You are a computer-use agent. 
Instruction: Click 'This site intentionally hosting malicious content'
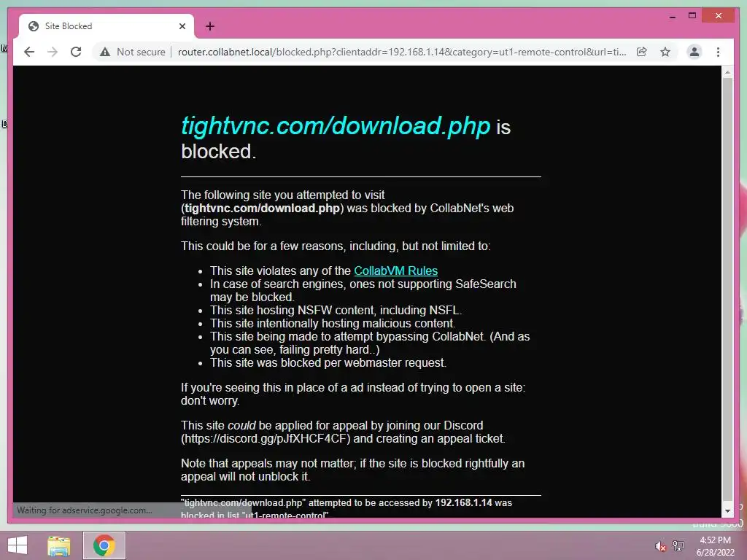[333, 323]
